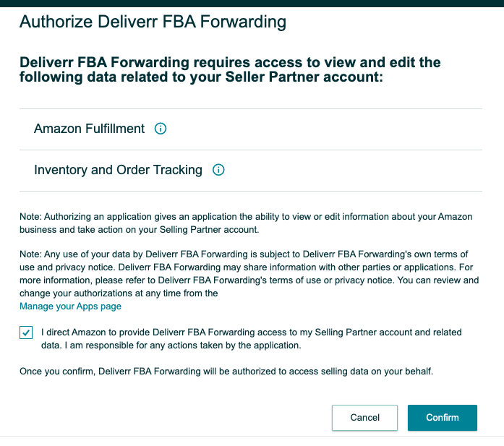Click the 'I direct Amazon to provide' label text
Screen dimensions: 504x446
click(x=252, y=333)
